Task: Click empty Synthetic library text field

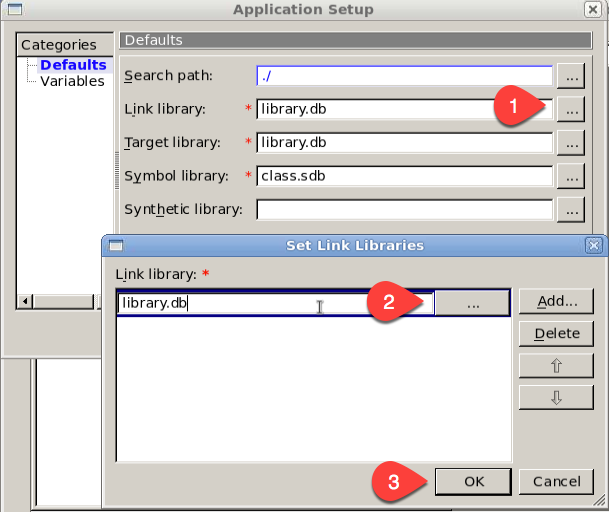Action: coord(404,210)
